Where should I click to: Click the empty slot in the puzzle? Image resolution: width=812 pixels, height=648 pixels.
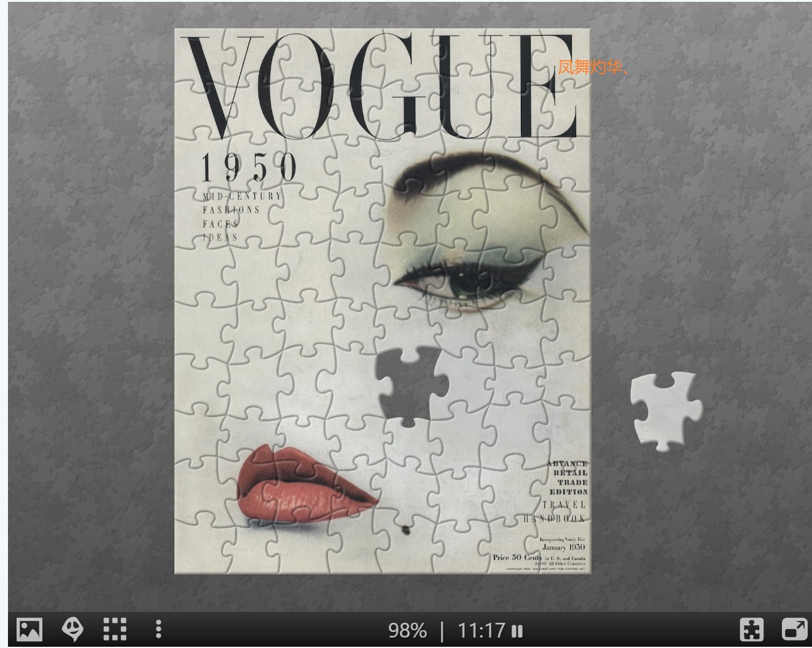tap(412, 387)
